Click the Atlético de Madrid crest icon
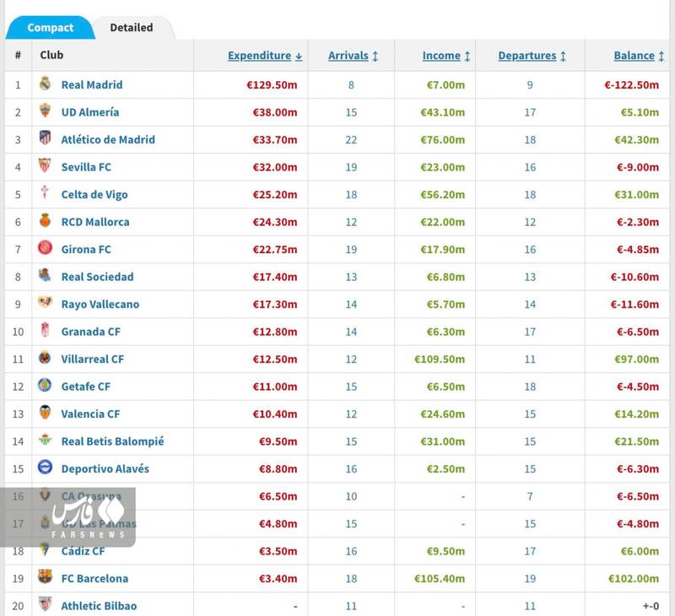Screen dimensions: 675x616 (x=45, y=138)
